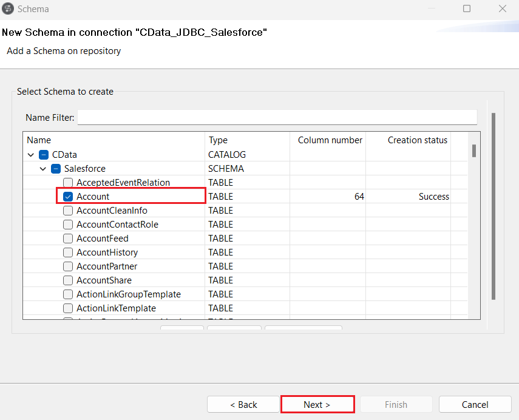Maximize the Schema dialog window
Viewport: 519px width, 420px height.
[467, 8]
